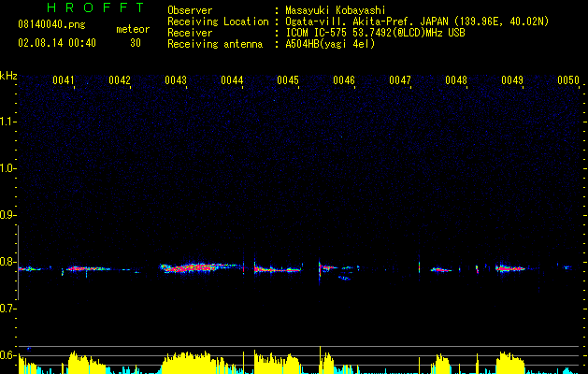Click the 0043 time marker

176,80
